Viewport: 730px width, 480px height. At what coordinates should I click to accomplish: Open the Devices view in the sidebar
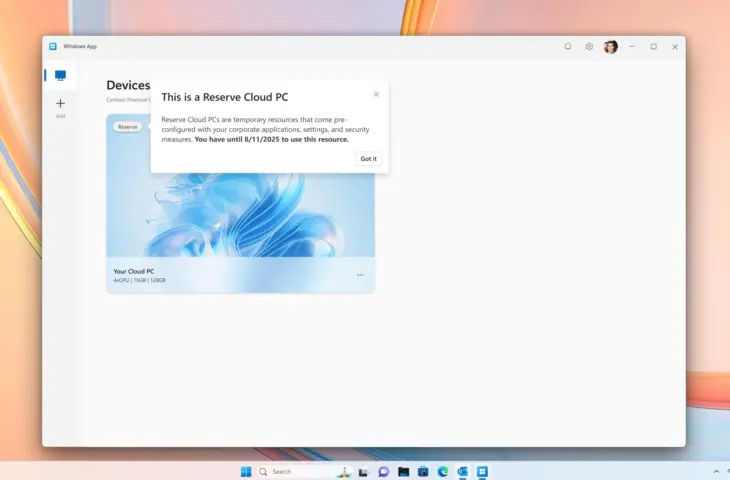[61, 75]
